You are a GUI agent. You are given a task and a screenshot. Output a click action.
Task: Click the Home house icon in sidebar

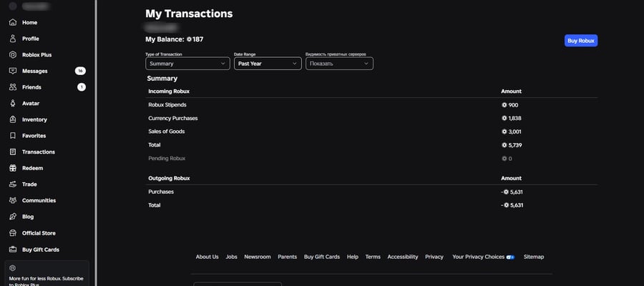point(13,22)
